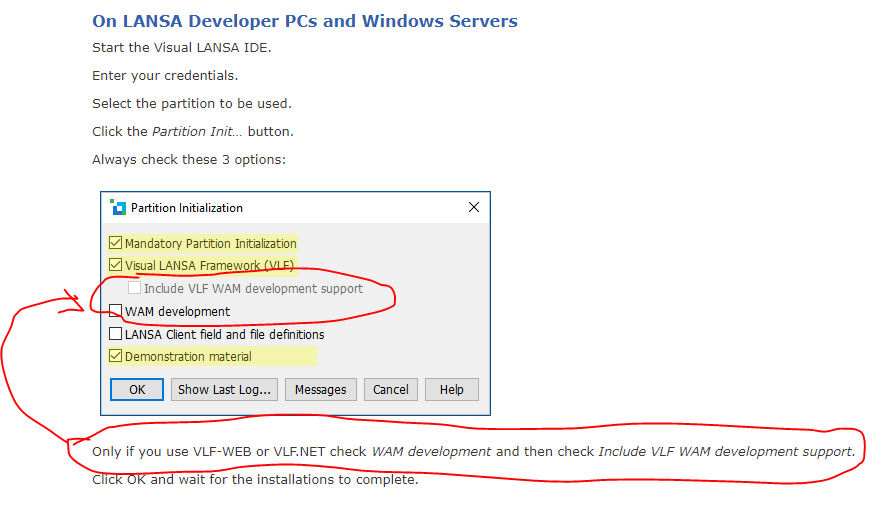Viewport: 886px width, 505px height.
Task: Click text 'Start the Visual LANSA IDE.'
Action: pyautogui.click(x=182, y=47)
